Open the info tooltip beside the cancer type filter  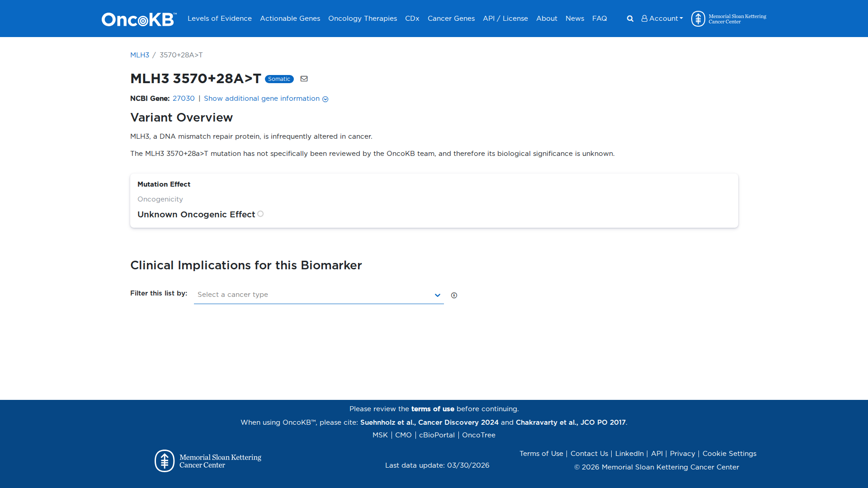[454, 295]
